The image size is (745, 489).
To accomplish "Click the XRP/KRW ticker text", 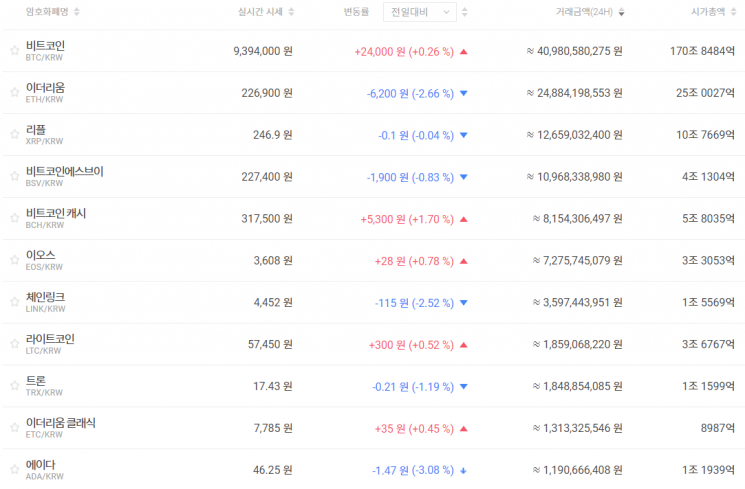I will (x=44, y=141).
